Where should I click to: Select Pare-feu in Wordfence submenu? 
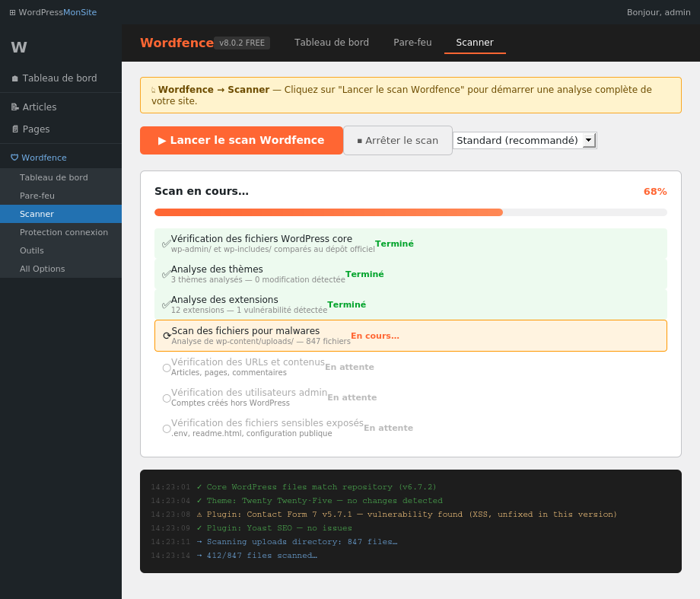pyautogui.click(x=61, y=196)
